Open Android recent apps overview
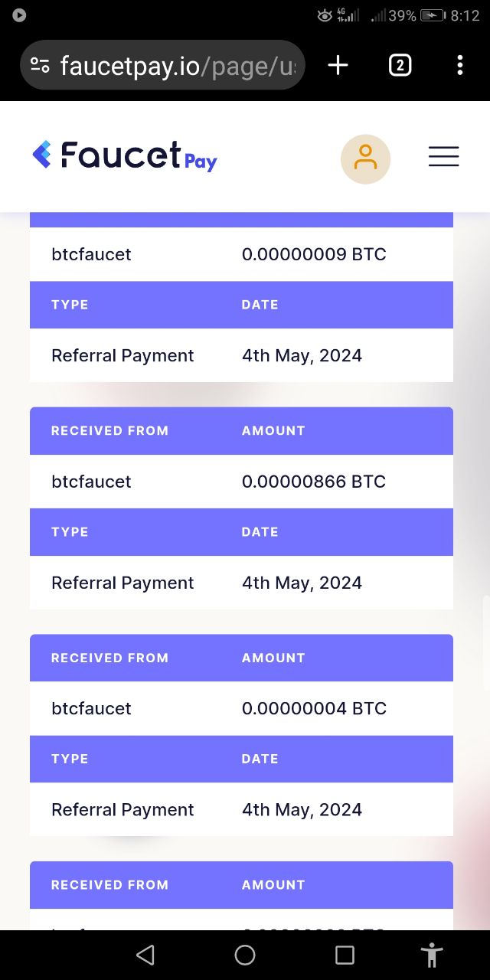490x980 pixels. (x=345, y=955)
